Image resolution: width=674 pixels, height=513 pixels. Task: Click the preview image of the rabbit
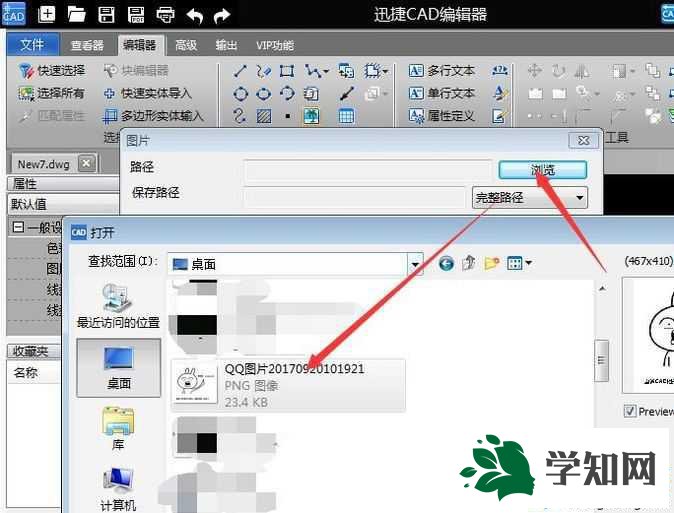point(649,335)
